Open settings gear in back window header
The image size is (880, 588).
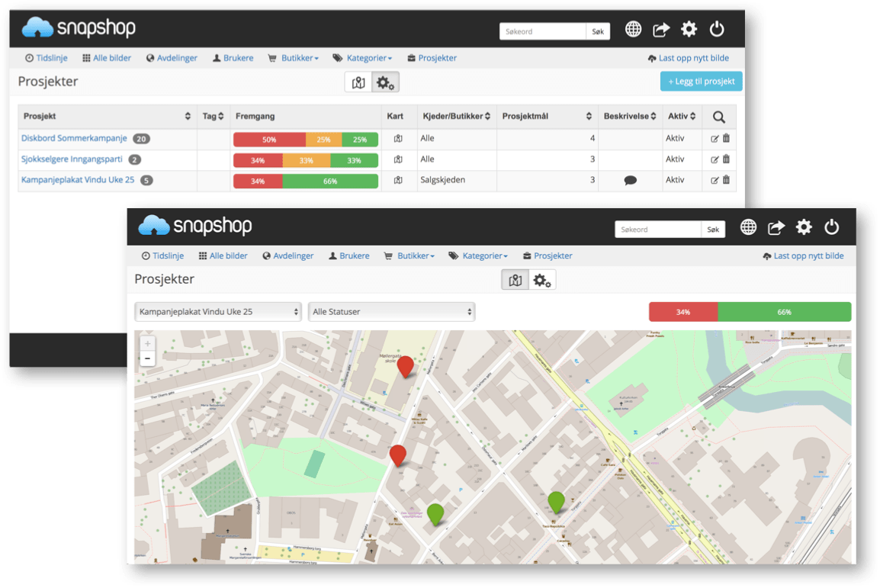(689, 29)
